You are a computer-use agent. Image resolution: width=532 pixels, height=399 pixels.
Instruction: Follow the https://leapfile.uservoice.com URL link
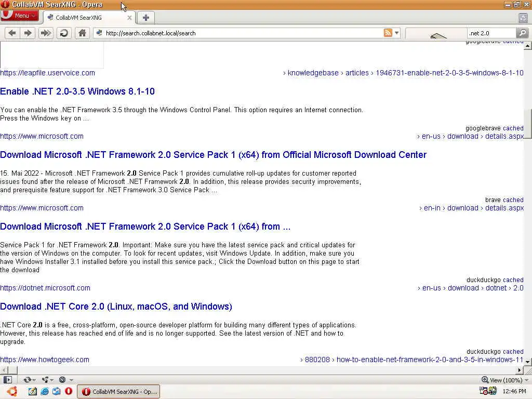47,73
